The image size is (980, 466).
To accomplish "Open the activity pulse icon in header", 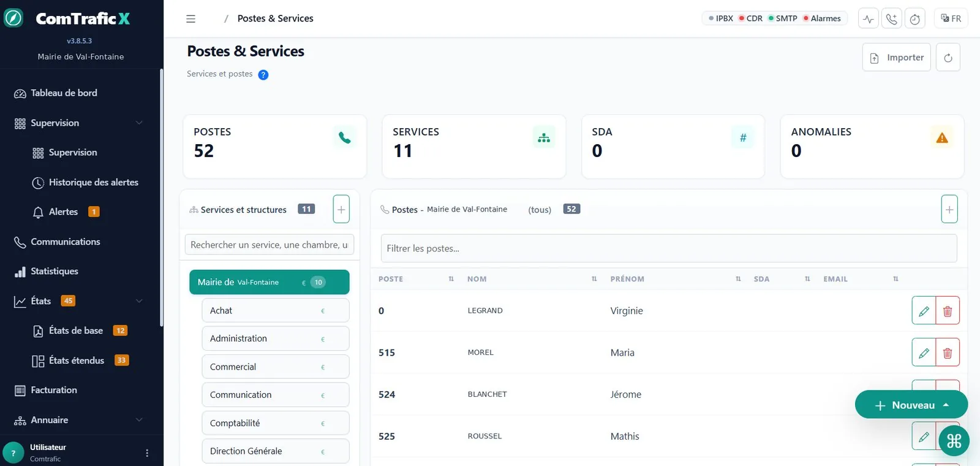I will (869, 19).
